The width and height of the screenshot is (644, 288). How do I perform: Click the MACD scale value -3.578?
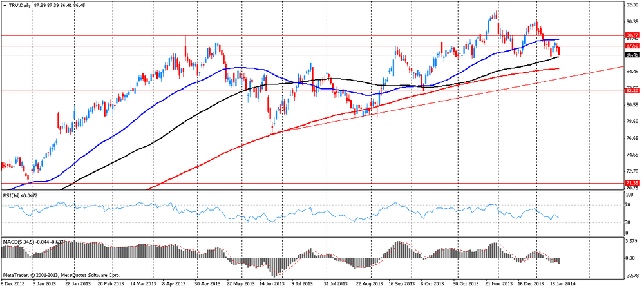click(631, 276)
